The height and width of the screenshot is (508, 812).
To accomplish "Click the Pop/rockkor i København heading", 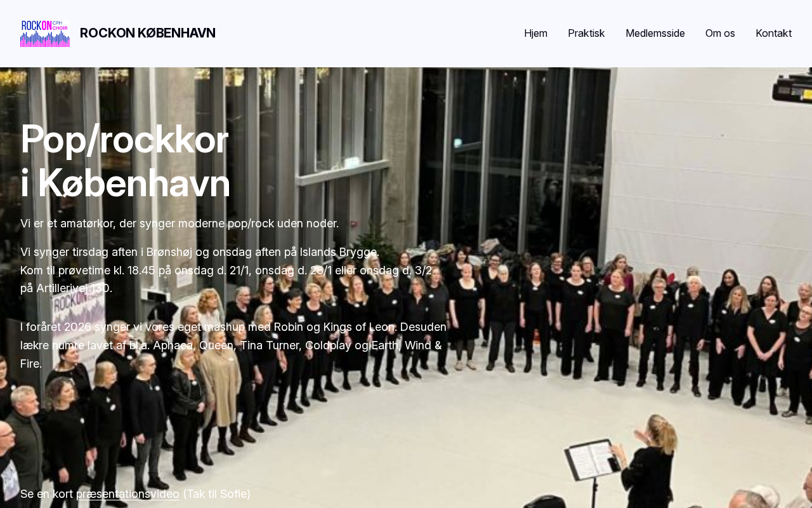I will (125, 161).
